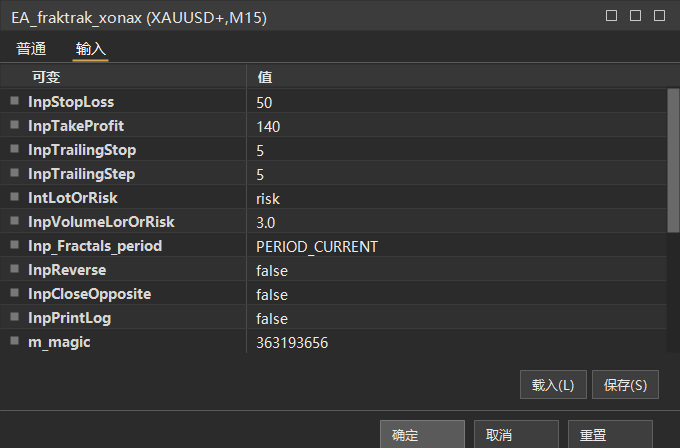Screen dimensions: 680x448
Task: Confirm with the 确定 button
Action: pos(422,434)
